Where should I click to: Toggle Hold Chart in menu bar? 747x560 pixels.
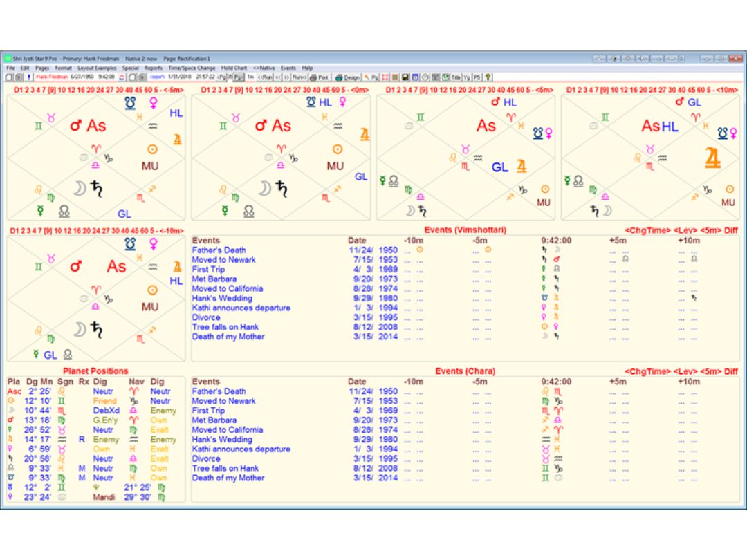tap(234, 68)
